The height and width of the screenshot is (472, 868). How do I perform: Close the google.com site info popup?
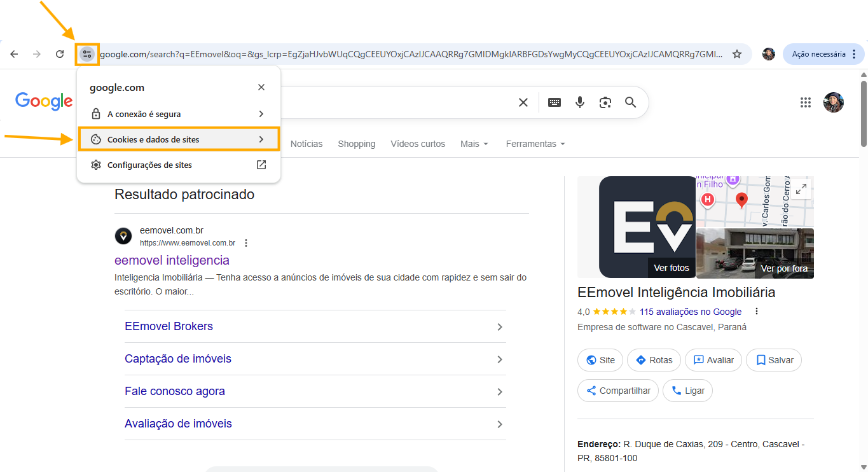[261, 87]
